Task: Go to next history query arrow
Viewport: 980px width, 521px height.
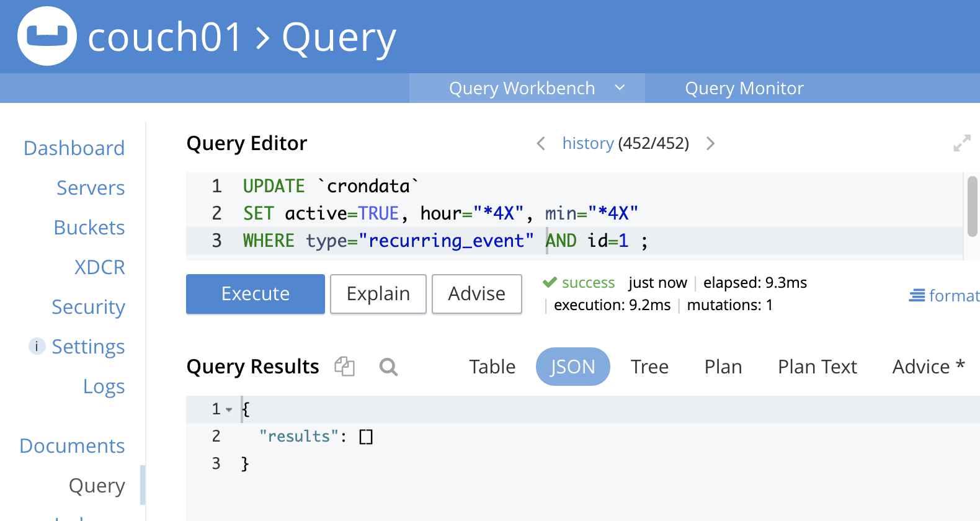Action: coord(711,143)
